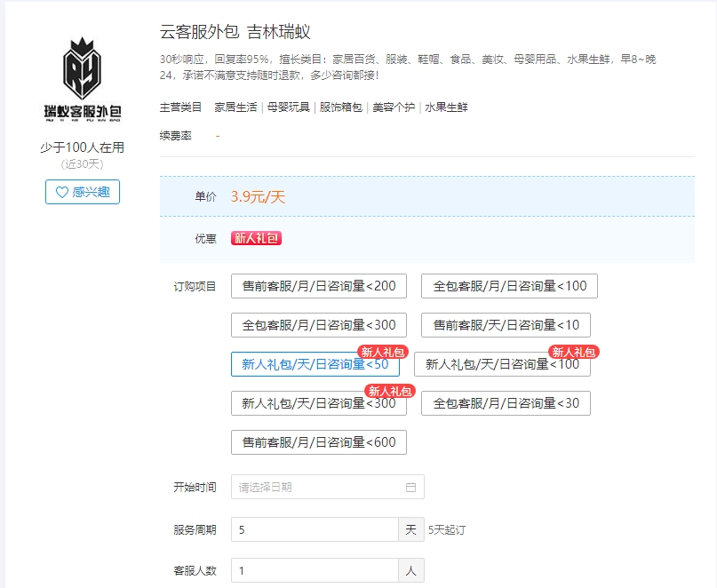The width and height of the screenshot is (717, 588).
Task: Focus the 客服人数 input field
Action: [x=315, y=570]
